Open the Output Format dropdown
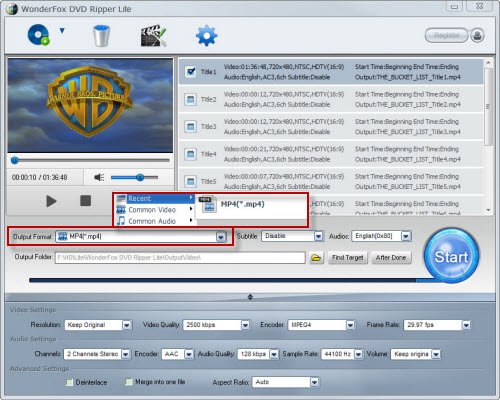This screenshot has height=400, width=500. click(x=221, y=237)
